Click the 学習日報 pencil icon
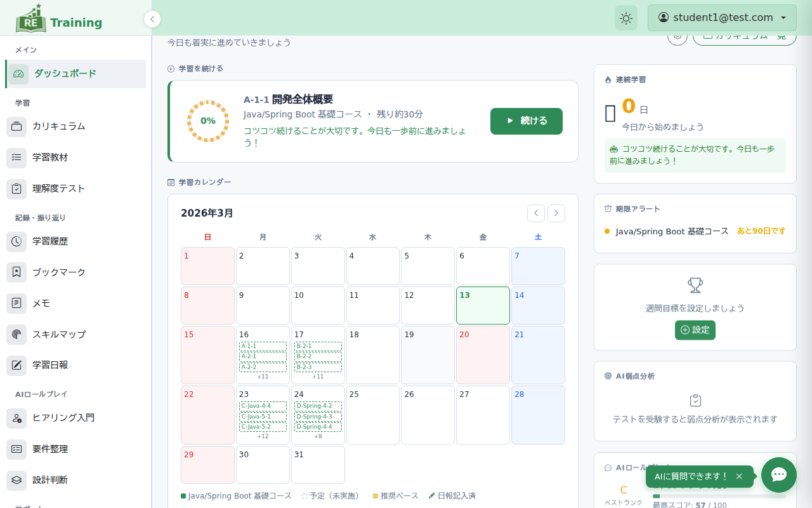Screen dimensions: 812x508 pos(16,365)
